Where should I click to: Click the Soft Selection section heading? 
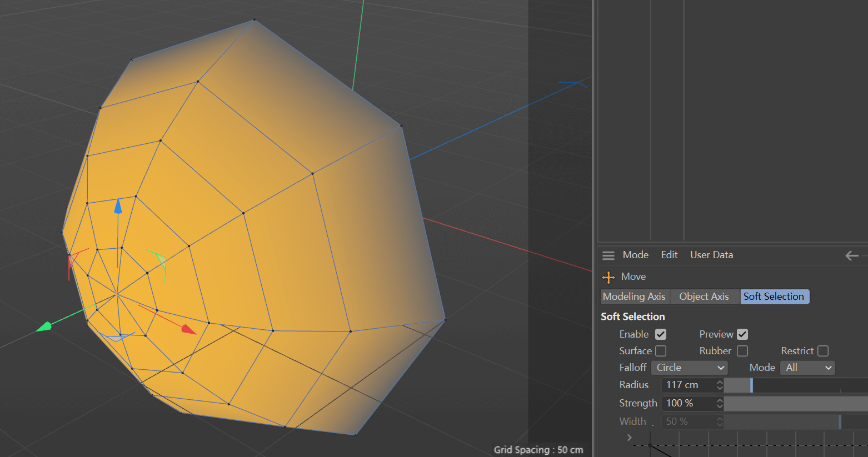(x=632, y=317)
